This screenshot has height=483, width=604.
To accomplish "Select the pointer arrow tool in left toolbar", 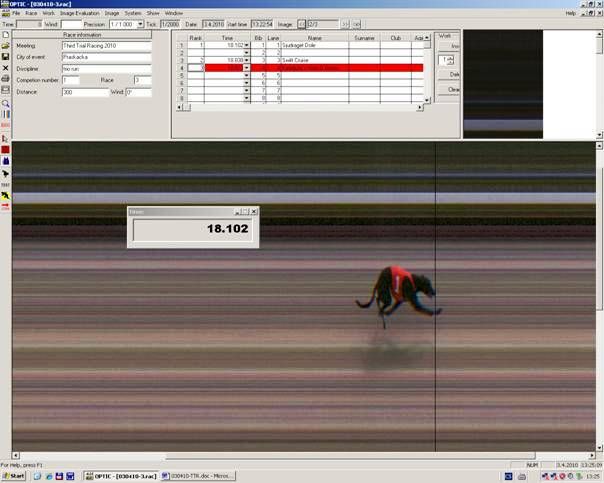I will pyautogui.click(x=5, y=138).
